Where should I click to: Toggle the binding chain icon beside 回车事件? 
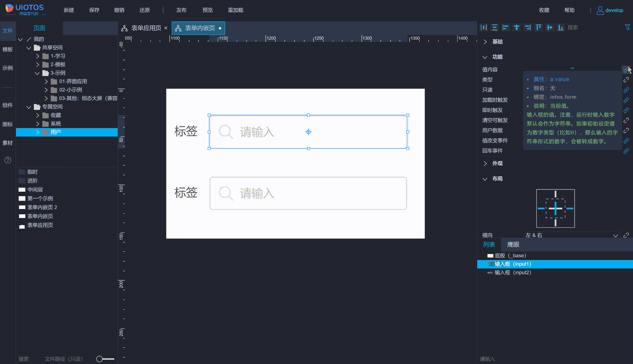(626, 151)
